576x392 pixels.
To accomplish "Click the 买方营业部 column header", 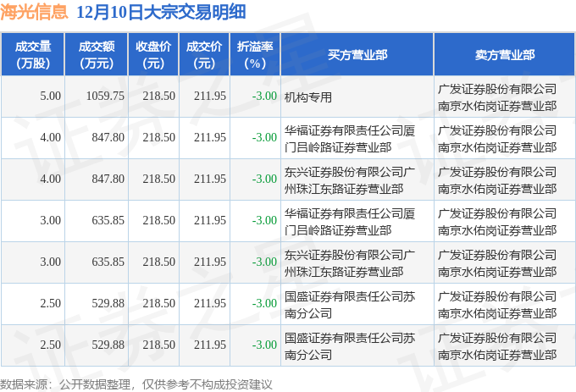I will click(x=357, y=55).
